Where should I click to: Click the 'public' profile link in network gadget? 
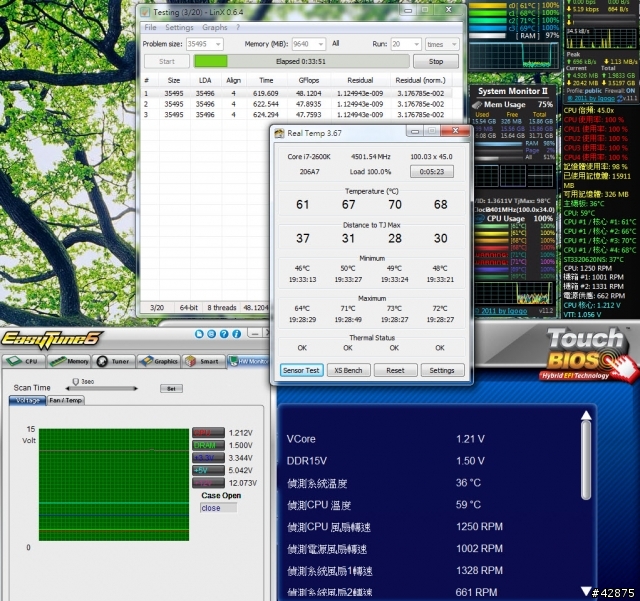point(593,91)
